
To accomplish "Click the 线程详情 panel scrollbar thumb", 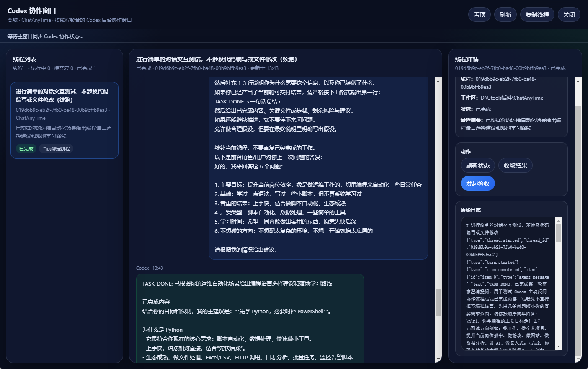I will tap(578, 231).
